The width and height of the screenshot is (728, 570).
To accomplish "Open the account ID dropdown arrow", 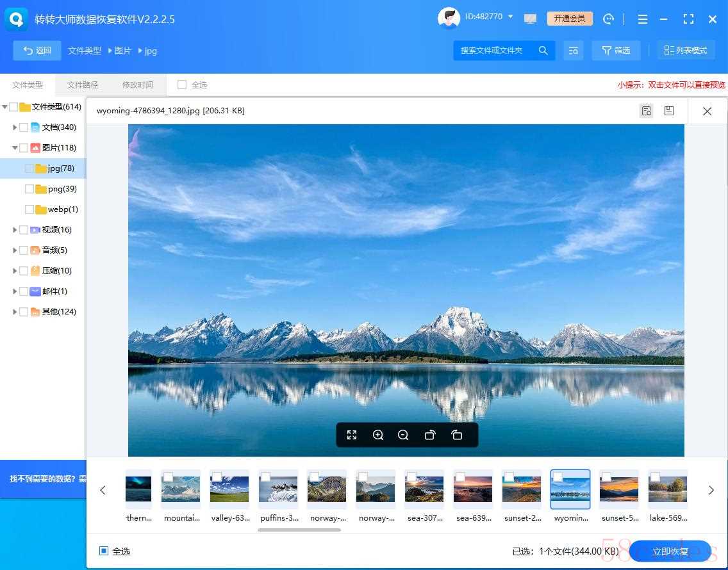I will click(x=511, y=17).
